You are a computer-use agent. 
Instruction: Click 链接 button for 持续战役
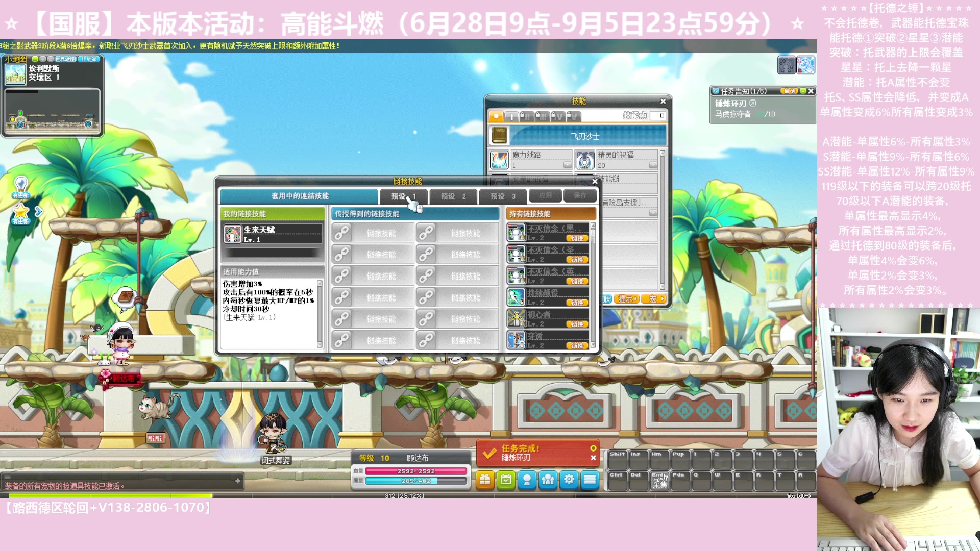point(577,303)
